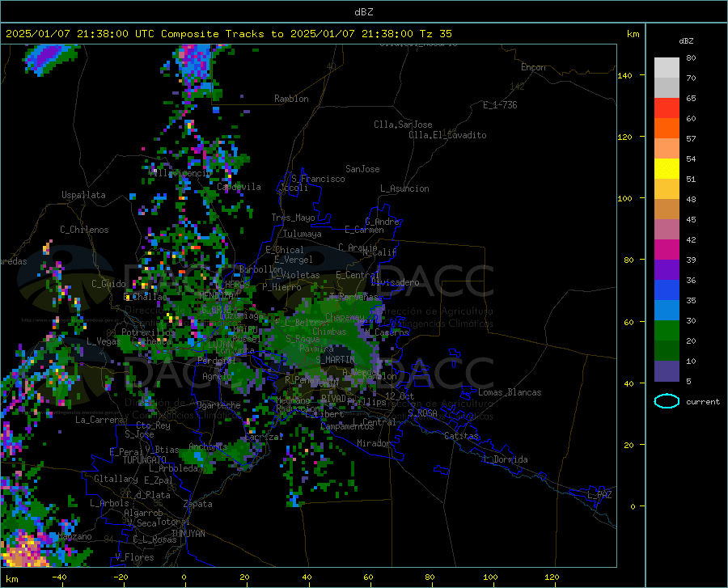Click the Potrerillos map label
Screen dimensions: 728x588
pyautogui.click(x=148, y=332)
